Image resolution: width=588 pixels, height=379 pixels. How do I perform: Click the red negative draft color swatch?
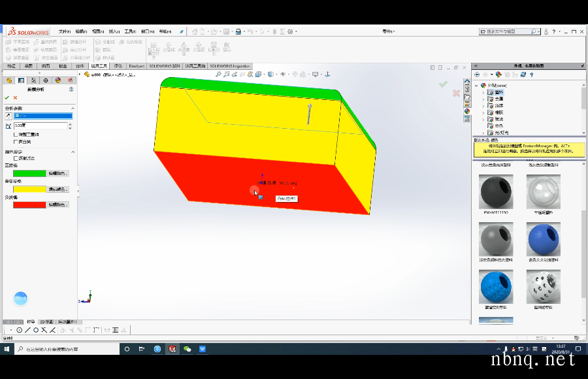pyautogui.click(x=29, y=205)
